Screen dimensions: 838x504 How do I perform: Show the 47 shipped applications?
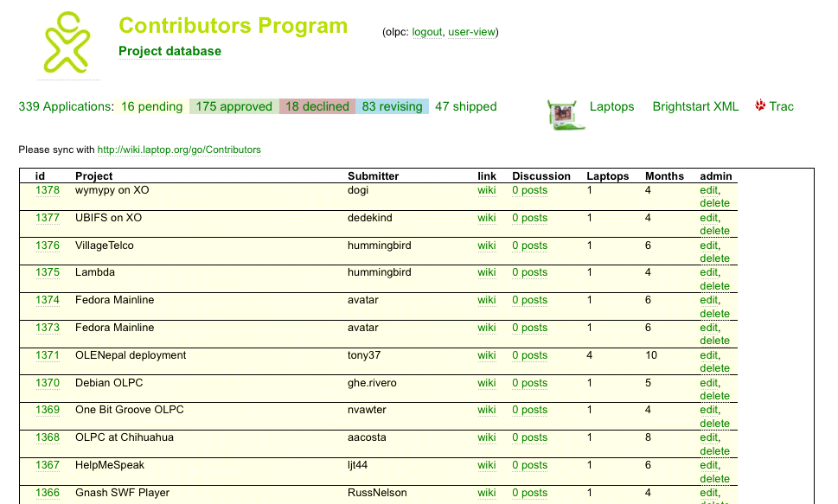click(x=465, y=106)
